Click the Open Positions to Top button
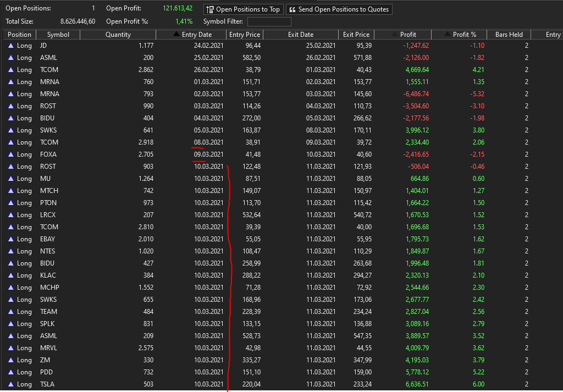Screen dimensions: 563x392 [243, 9]
